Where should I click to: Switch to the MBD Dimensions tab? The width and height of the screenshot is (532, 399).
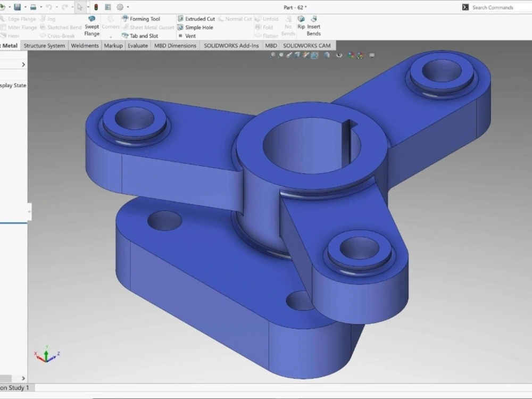tap(175, 45)
